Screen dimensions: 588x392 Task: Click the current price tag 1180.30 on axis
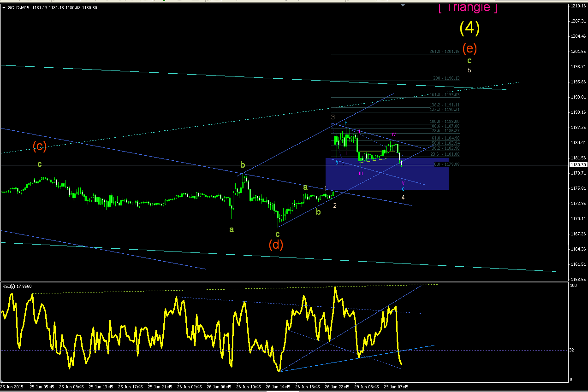[x=578, y=164]
